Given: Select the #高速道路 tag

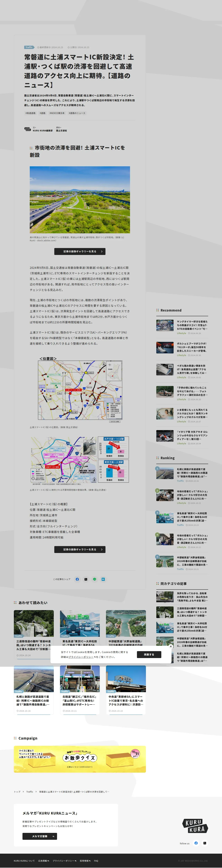Looking at the screenshot, I should 31,113.
